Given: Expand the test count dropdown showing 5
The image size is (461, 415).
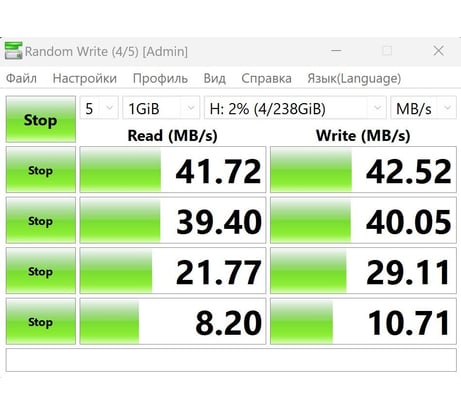Looking at the screenshot, I should pos(99,108).
